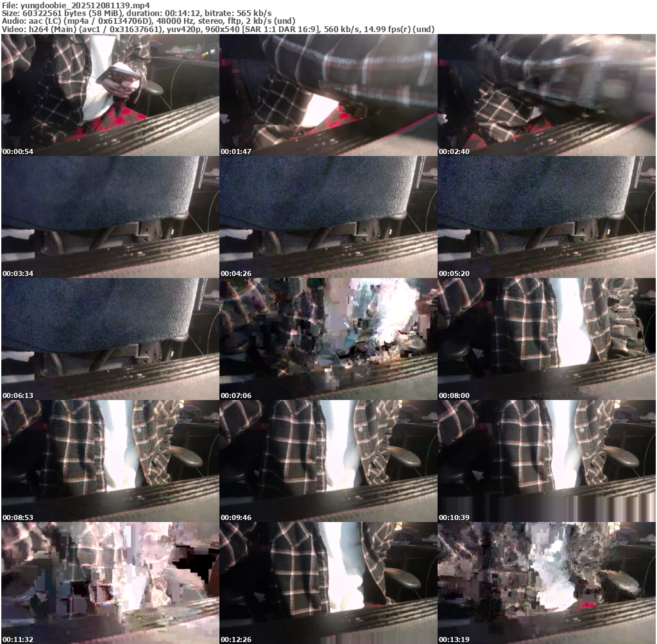Select the frame thumbnail at 00:08:53

click(x=110, y=461)
